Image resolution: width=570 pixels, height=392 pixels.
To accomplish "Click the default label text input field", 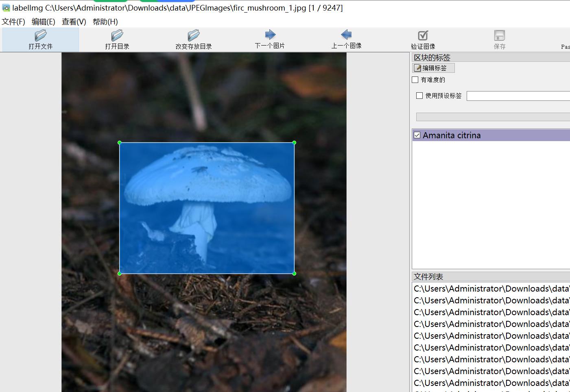I will 518,96.
